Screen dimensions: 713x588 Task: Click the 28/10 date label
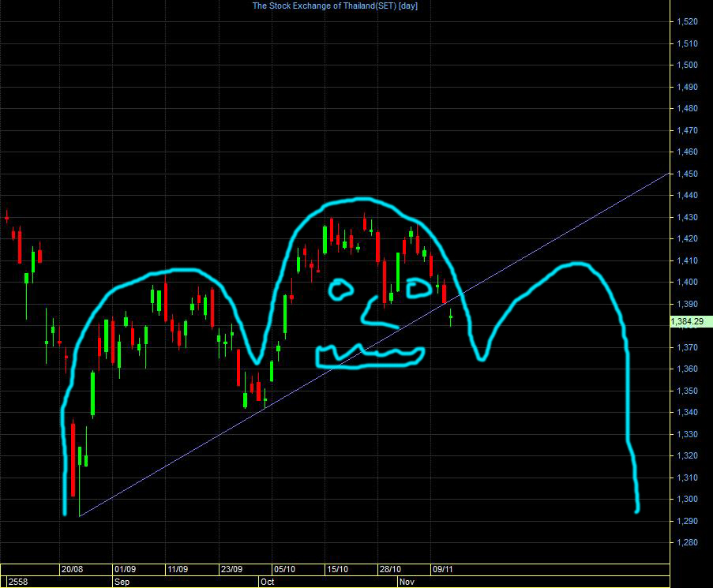(390, 569)
